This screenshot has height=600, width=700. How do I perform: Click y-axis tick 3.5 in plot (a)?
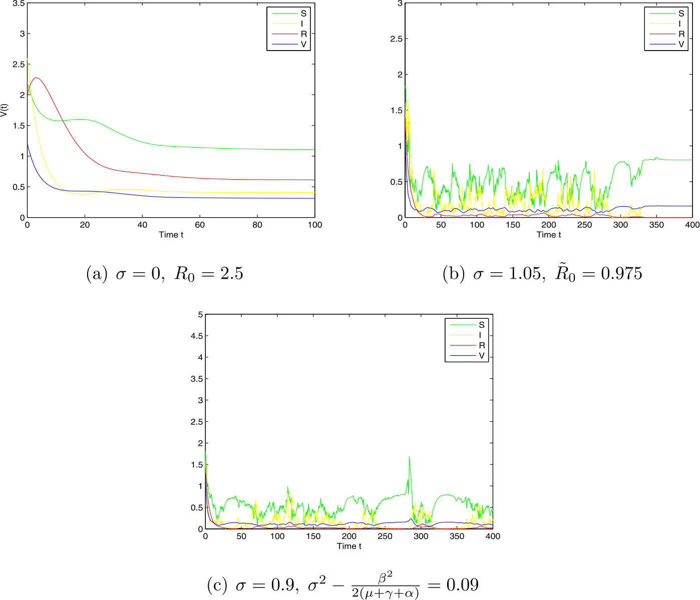click(19, 4)
